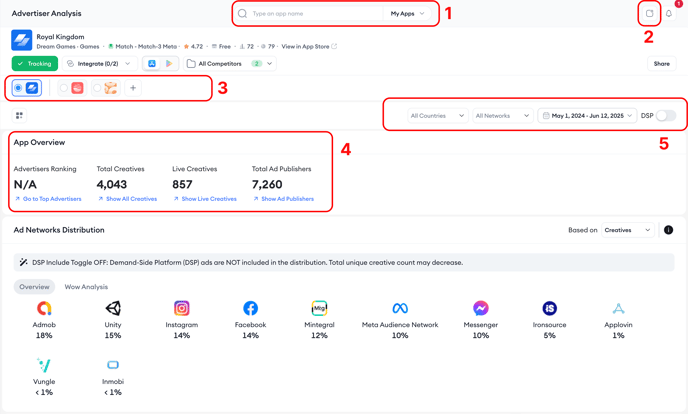Image resolution: width=688 pixels, height=414 pixels.
Task: Open the square window icon beside the bell
Action: (x=649, y=14)
